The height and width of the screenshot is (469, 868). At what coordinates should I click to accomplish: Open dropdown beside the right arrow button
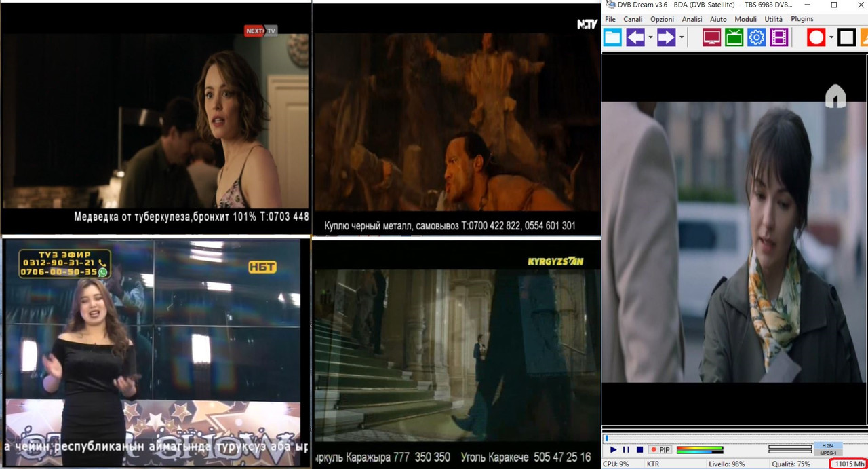[682, 37]
